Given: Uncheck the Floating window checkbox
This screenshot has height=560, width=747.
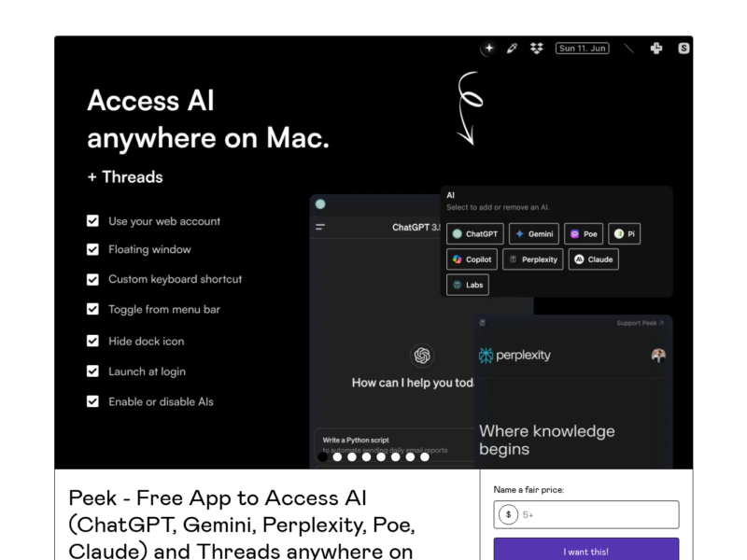Looking at the screenshot, I should tap(92, 249).
